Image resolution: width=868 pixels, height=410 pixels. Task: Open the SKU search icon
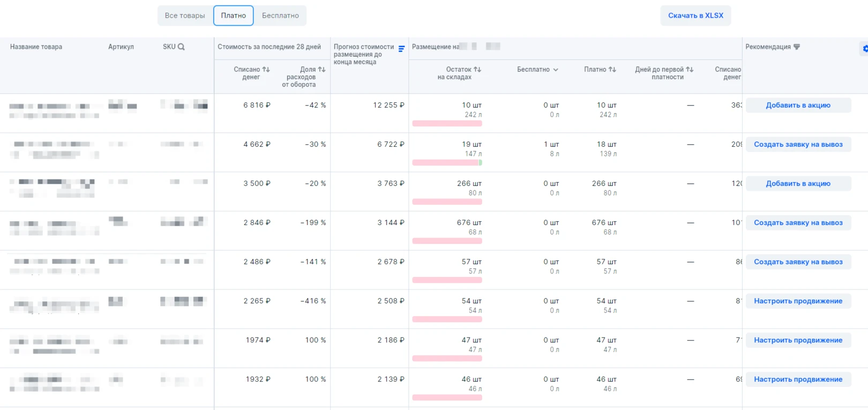coord(181,47)
